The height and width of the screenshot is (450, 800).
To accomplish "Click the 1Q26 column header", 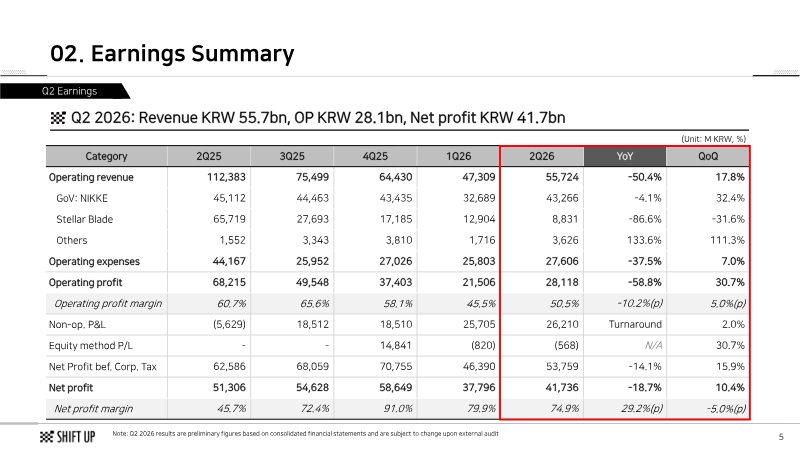I will pos(458,156).
